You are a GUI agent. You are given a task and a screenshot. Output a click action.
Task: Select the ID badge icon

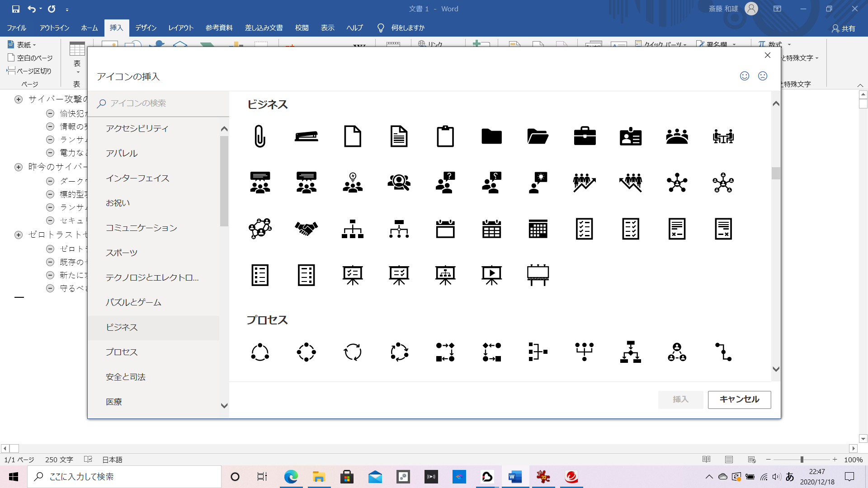[631, 136]
